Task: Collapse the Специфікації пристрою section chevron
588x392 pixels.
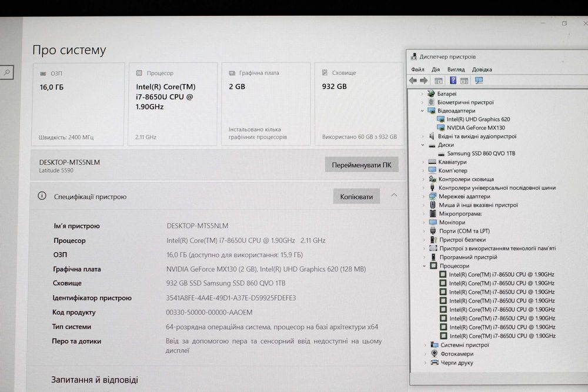Action: [394, 195]
